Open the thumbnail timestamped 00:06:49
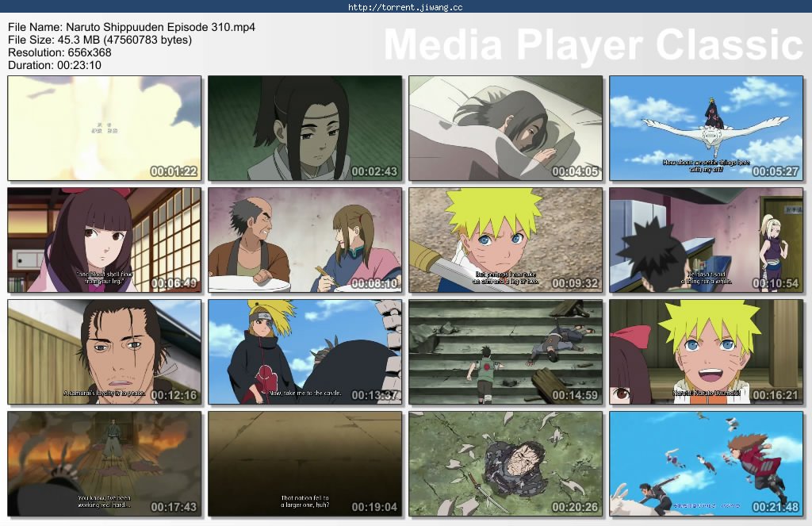The width and height of the screenshot is (812, 526). (105, 240)
